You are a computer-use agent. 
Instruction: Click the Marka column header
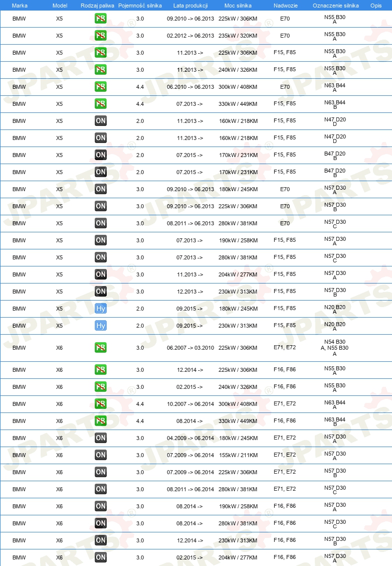tap(20, 6)
